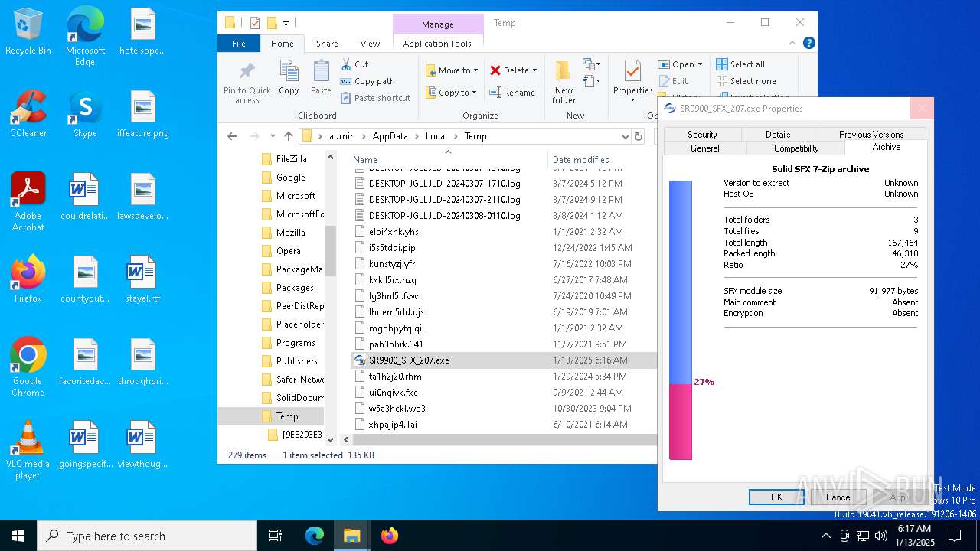Click Cancel in Properties dialog
980x551 pixels.
[x=838, y=497]
